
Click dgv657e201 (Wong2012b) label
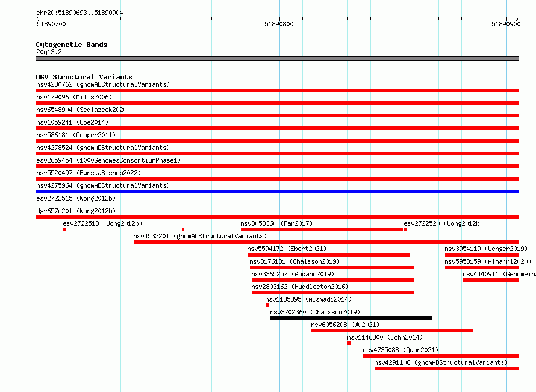(76, 211)
